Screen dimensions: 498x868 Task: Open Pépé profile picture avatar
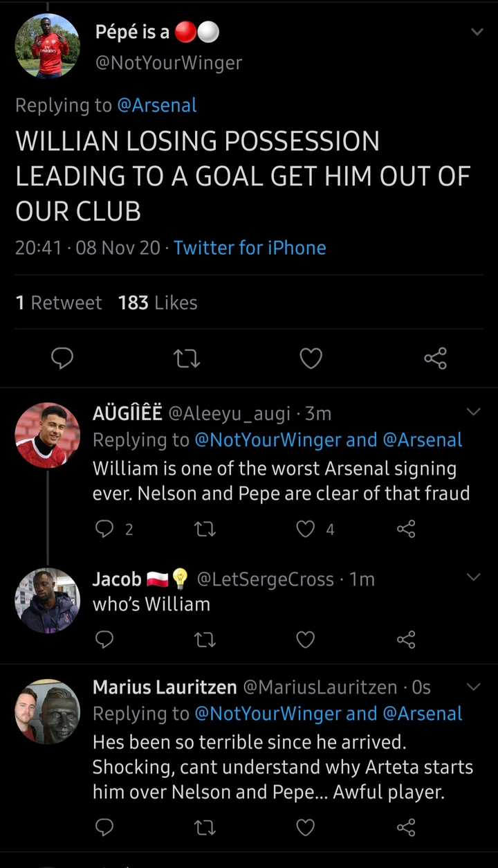click(47, 46)
